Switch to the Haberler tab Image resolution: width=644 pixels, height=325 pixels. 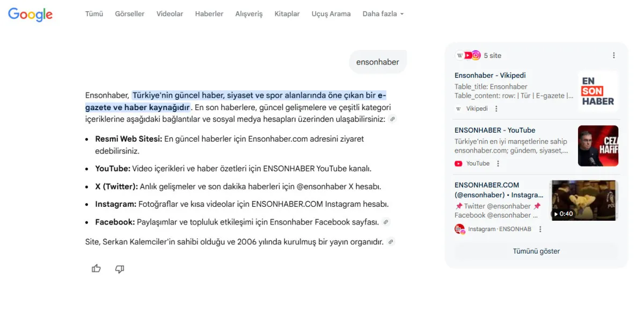click(x=209, y=13)
